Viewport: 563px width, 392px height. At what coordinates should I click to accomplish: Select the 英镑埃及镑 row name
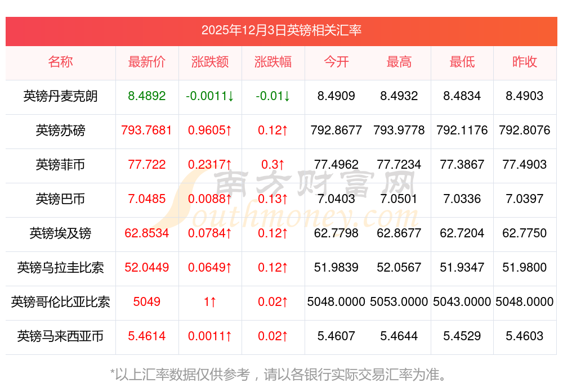click(x=60, y=233)
